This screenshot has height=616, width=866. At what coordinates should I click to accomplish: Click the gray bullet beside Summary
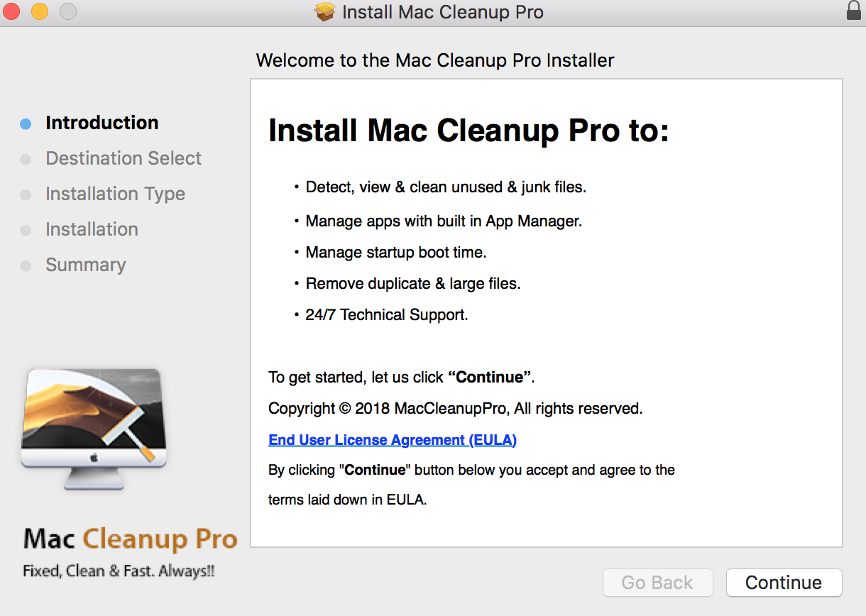26,265
